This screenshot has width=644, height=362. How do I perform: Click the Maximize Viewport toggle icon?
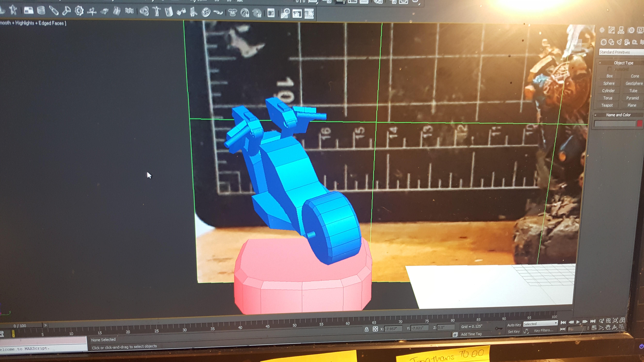[621, 327]
